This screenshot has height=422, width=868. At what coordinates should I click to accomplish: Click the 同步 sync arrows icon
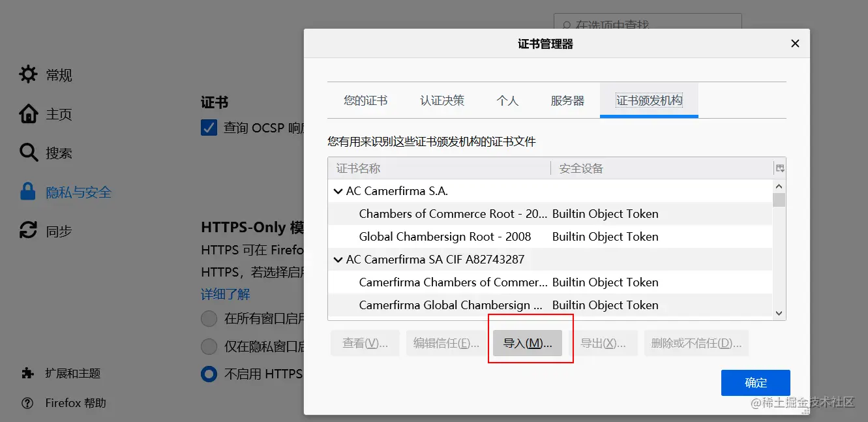[27, 230]
